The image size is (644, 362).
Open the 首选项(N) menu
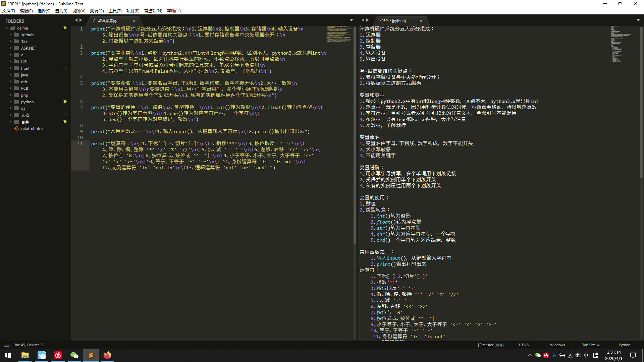click(153, 11)
